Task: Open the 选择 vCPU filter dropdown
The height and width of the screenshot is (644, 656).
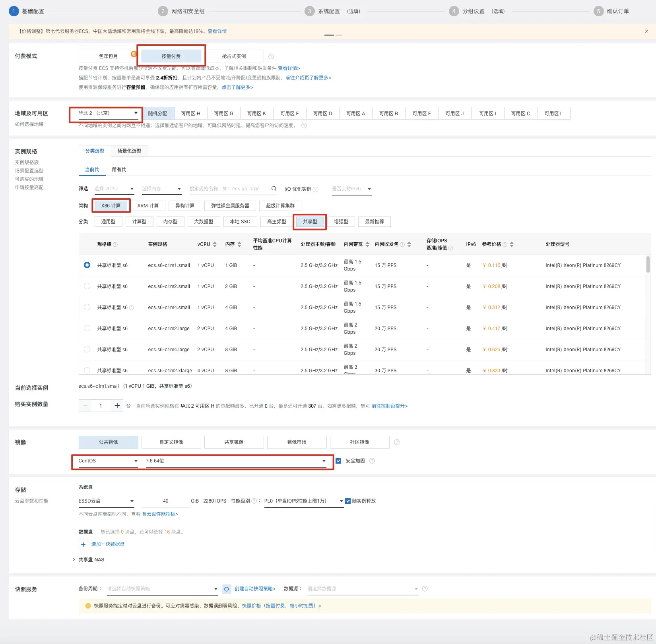Action: coord(114,189)
